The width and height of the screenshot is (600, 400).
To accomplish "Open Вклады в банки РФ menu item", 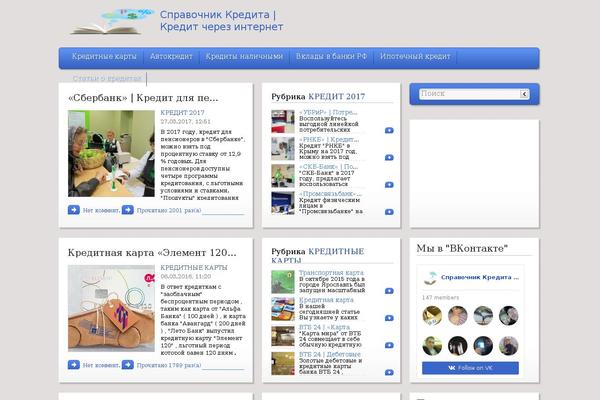I will point(331,56).
